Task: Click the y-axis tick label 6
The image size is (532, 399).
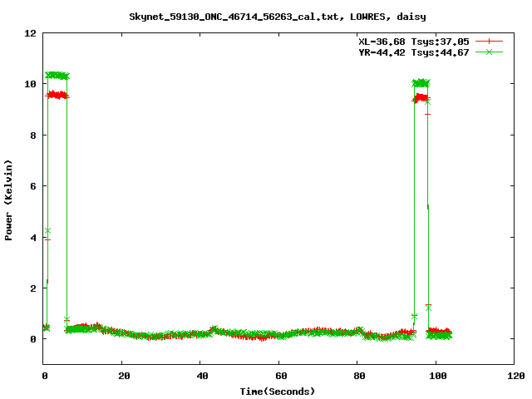Action: click(x=33, y=186)
